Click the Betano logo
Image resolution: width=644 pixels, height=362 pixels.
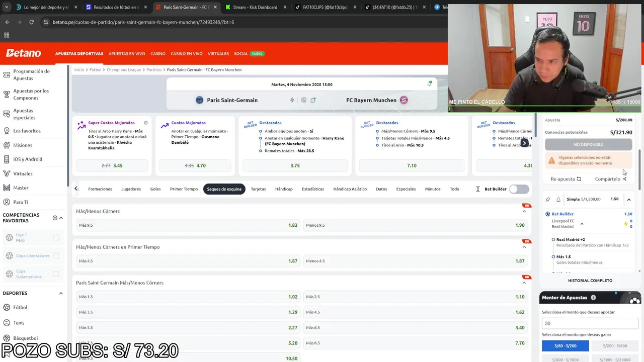23,53
